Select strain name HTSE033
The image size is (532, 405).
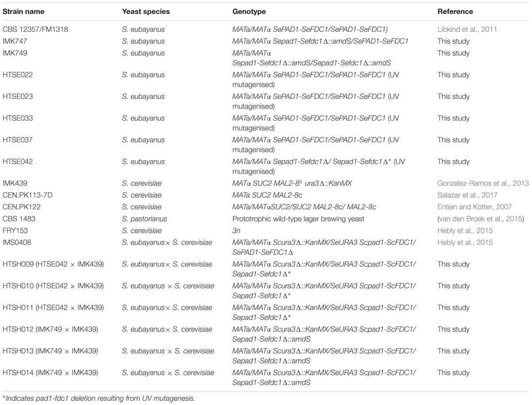pyautogui.click(x=18, y=118)
